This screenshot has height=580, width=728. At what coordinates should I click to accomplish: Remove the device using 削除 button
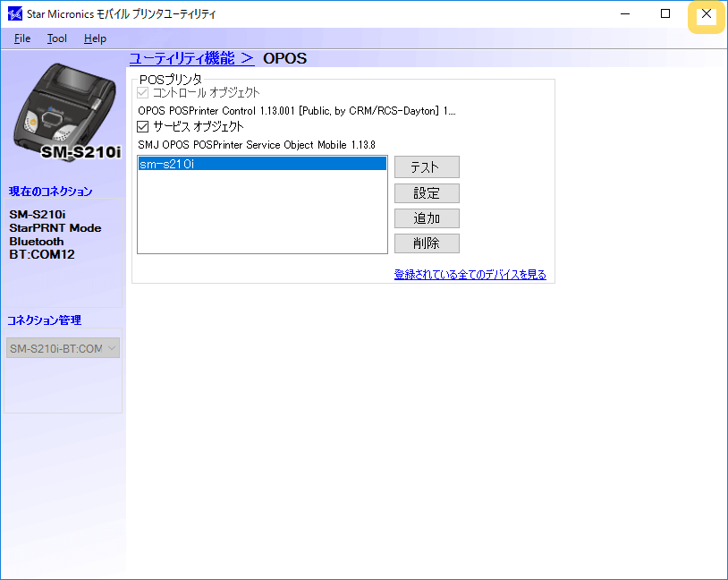(427, 243)
